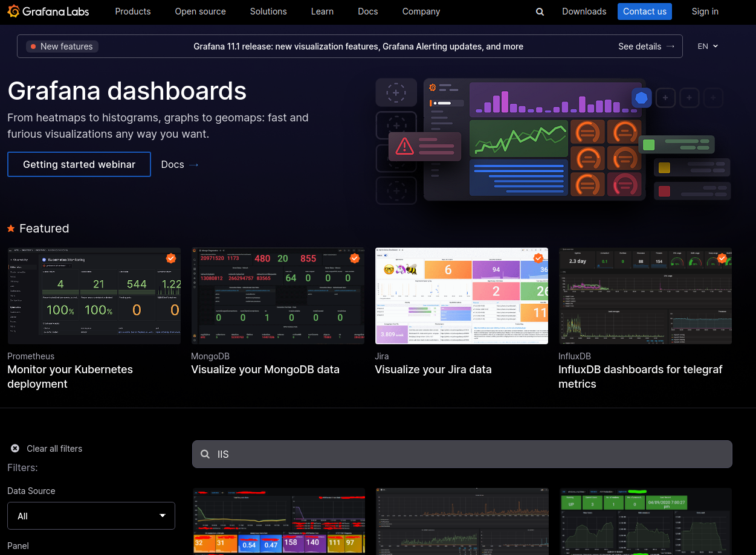Click Monitor your Kubernetes deployment title
756x555 pixels.
[x=70, y=377]
